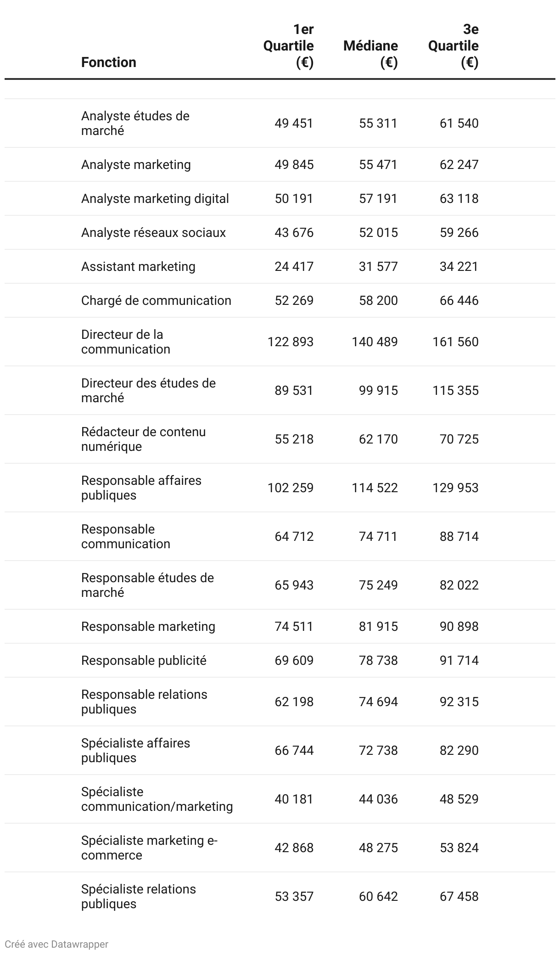The height and width of the screenshot is (955, 560).
Task: Click the Chargé de communication row label
Action: click(x=156, y=300)
